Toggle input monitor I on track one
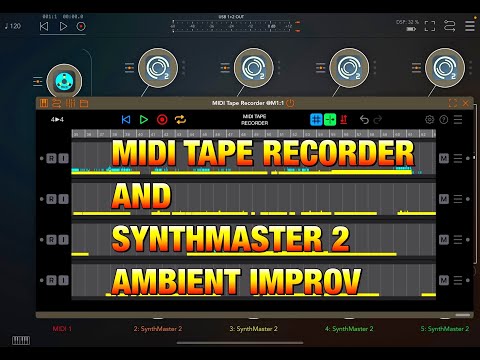Screen dimensions: 480x360 click(64, 158)
